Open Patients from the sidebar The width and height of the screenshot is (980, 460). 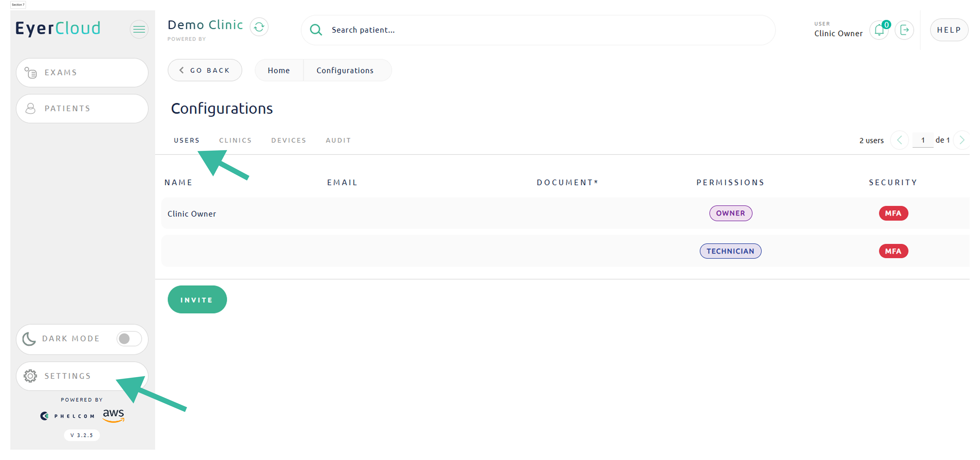82,108
